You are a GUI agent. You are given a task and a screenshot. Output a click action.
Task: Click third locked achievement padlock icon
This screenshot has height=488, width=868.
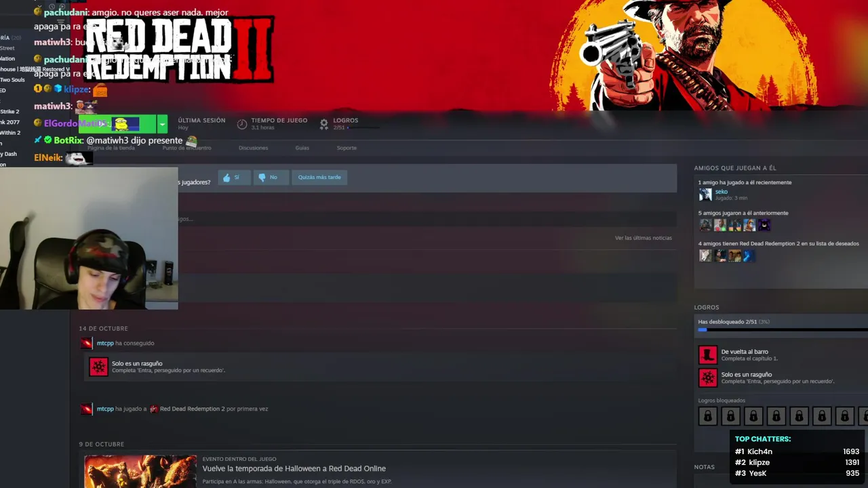coord(753,415)
